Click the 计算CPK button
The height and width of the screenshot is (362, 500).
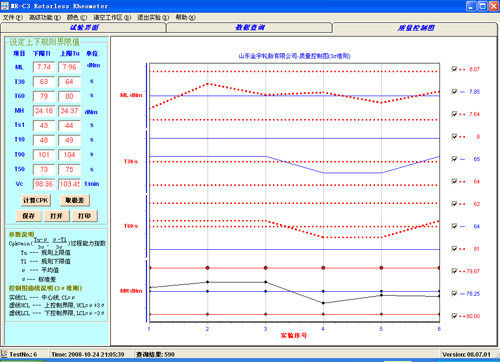[x=36, y=200]
